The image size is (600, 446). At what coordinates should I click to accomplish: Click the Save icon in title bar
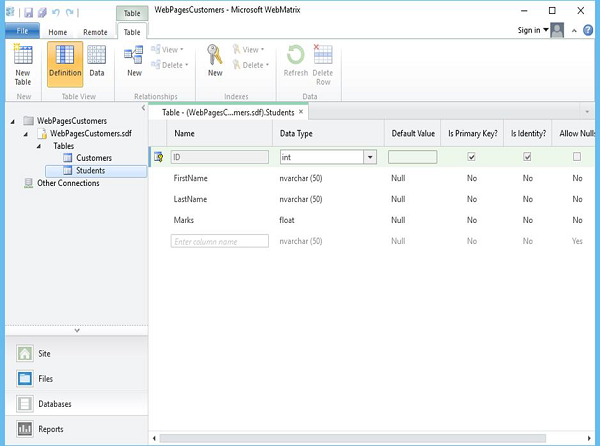point(28,12)
